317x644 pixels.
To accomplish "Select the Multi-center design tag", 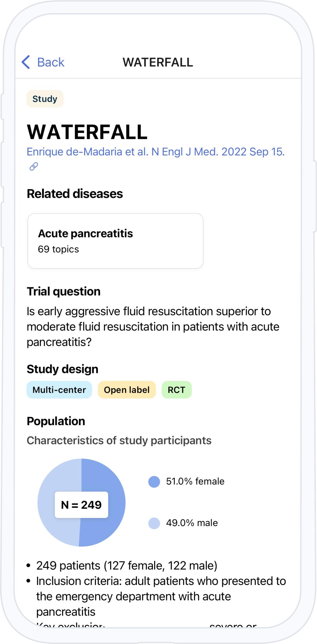I will point(59,390).
